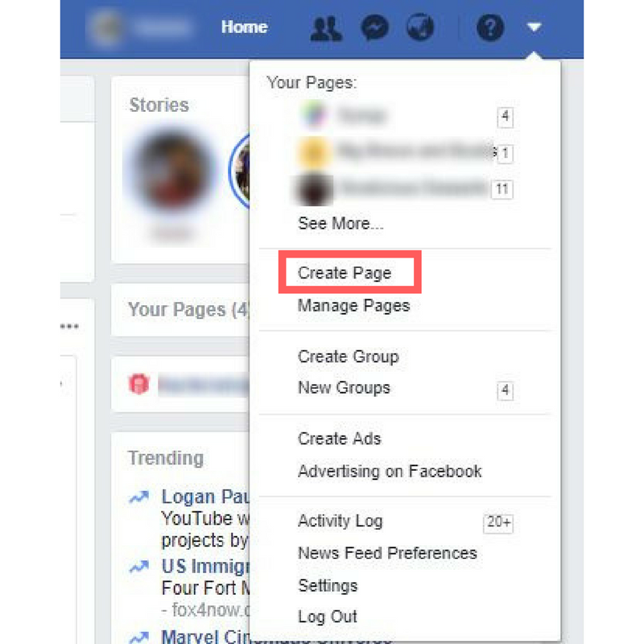Expand See More... under Your Pages
Viewport: 644px width, 644px height.
(x=341, y=224)
